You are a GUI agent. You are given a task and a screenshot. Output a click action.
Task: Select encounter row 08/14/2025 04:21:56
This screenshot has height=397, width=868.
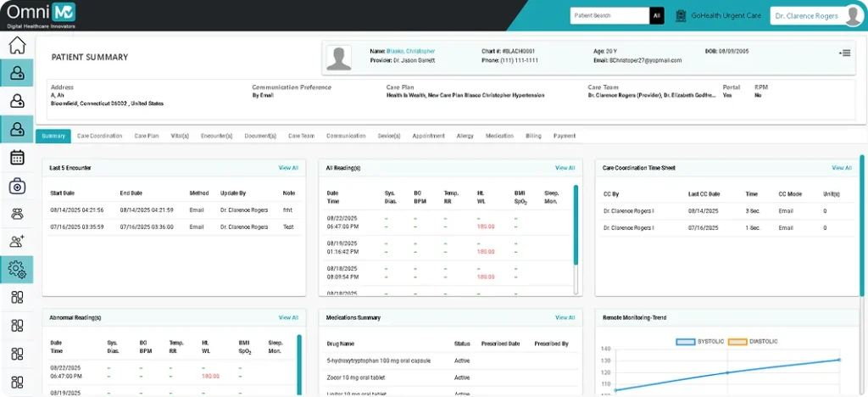click(174, 210)
